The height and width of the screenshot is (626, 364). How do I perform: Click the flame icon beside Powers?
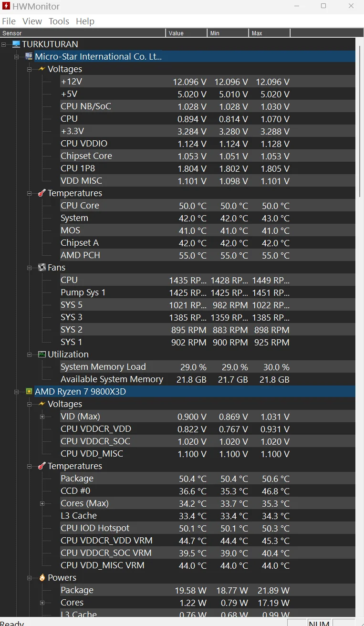[42, 578]
